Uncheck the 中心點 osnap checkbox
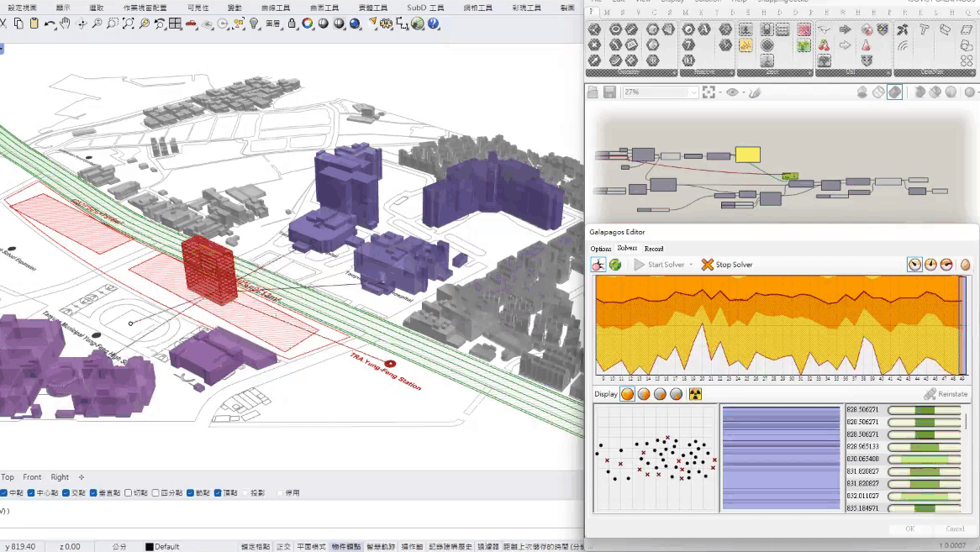Screen dimensions: 980x552 pyautogui.click(x=31, y=493)
